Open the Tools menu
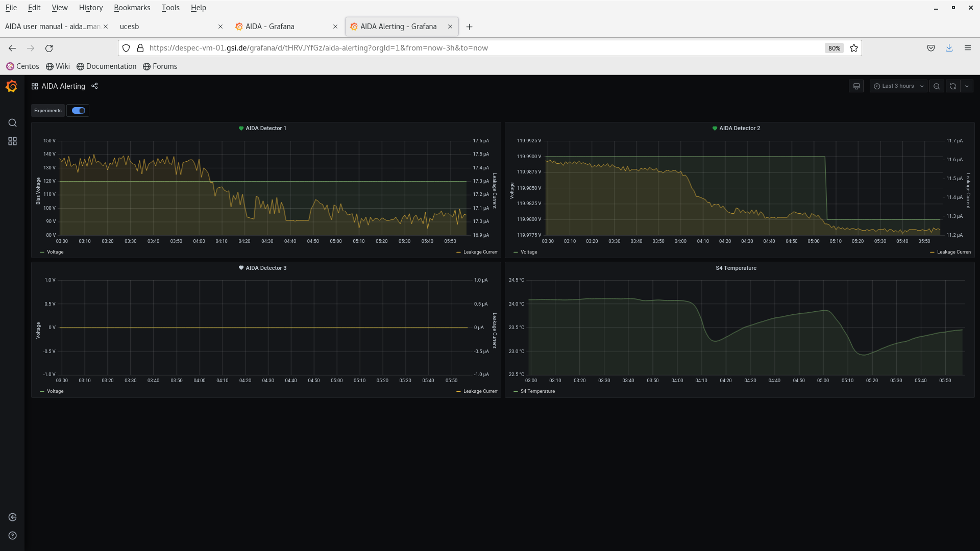This screenshot has width=980, height=551. [x=170, y=8]
